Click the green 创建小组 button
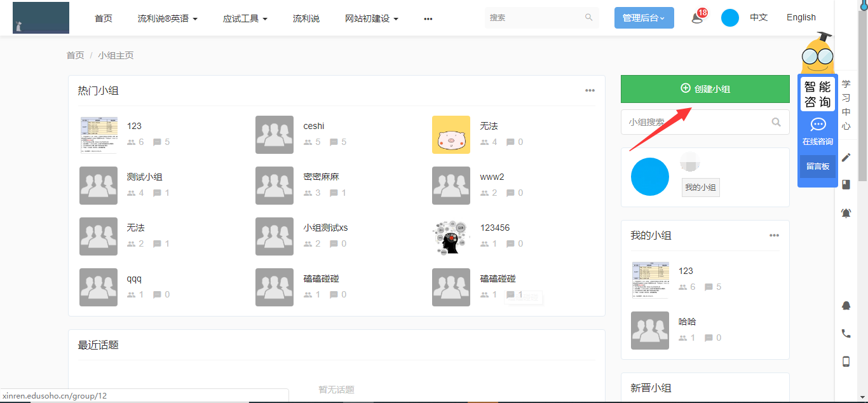This screenshot has height=403, width=868. pos(705,89)
